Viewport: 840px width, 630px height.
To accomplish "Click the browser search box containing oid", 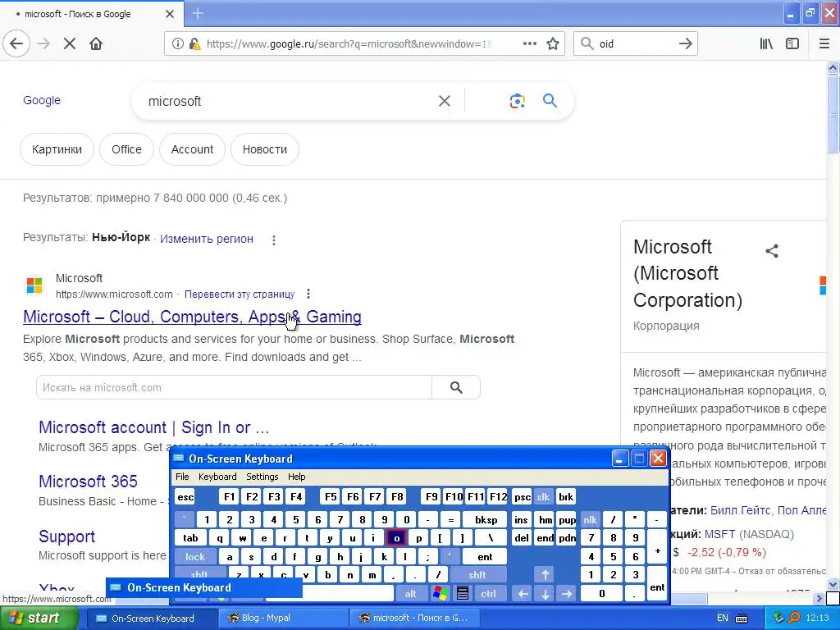I will (636, 44).
